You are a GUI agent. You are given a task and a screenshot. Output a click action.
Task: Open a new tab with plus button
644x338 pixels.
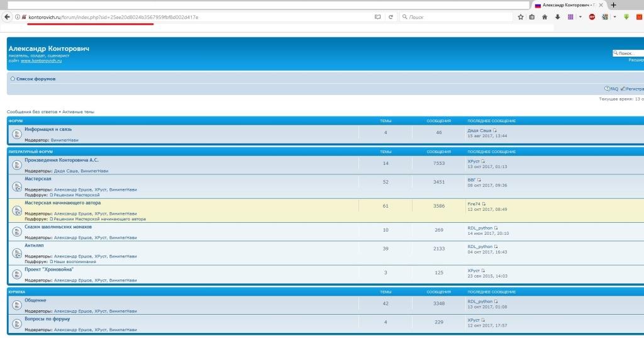coord(613,5)
